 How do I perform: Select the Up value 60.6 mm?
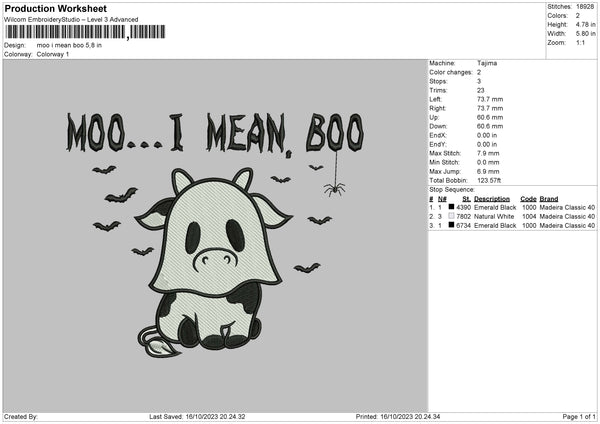[x=490, y=117]
